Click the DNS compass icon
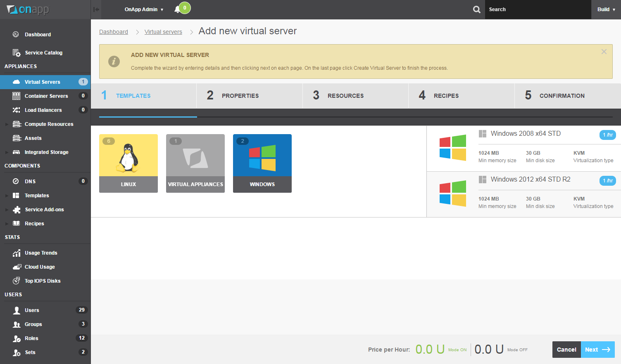621x364 pixels. pyautogui.click(x=16, y=181)
